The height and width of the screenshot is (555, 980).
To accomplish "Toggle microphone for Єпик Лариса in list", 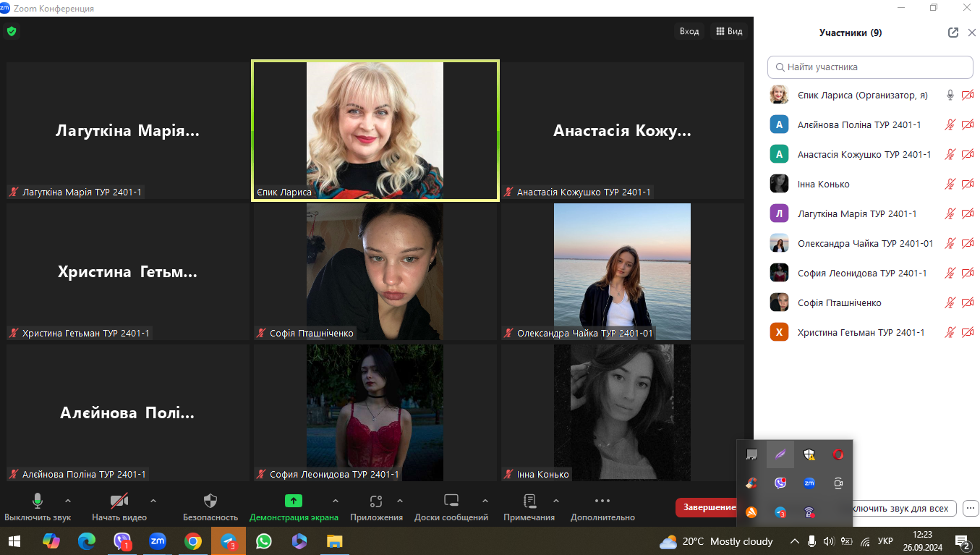I will (x=950, y=95).
